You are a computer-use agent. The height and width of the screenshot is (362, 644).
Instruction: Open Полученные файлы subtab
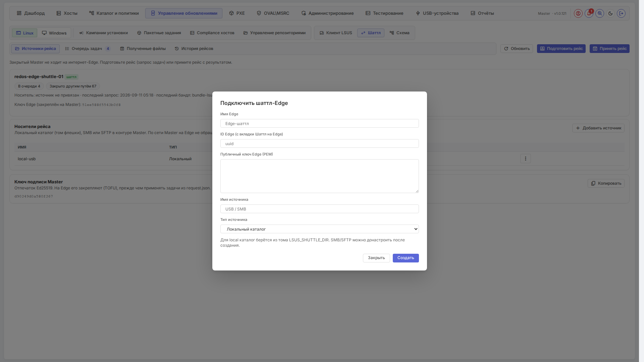143,49
